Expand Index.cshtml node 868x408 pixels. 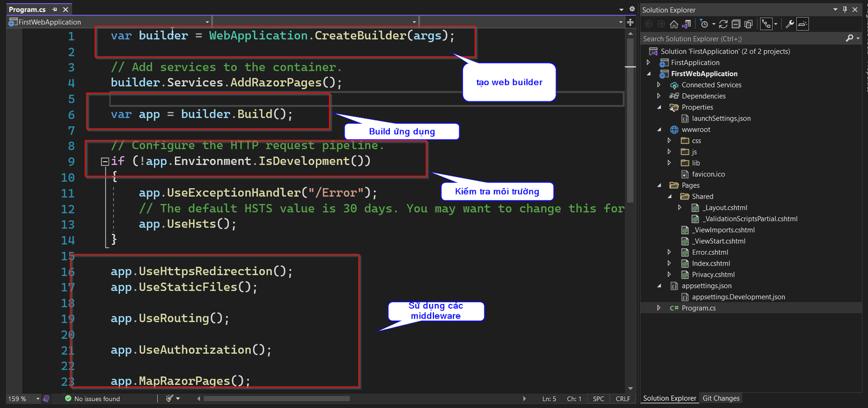pyautogui.click(x=669, y=263)
